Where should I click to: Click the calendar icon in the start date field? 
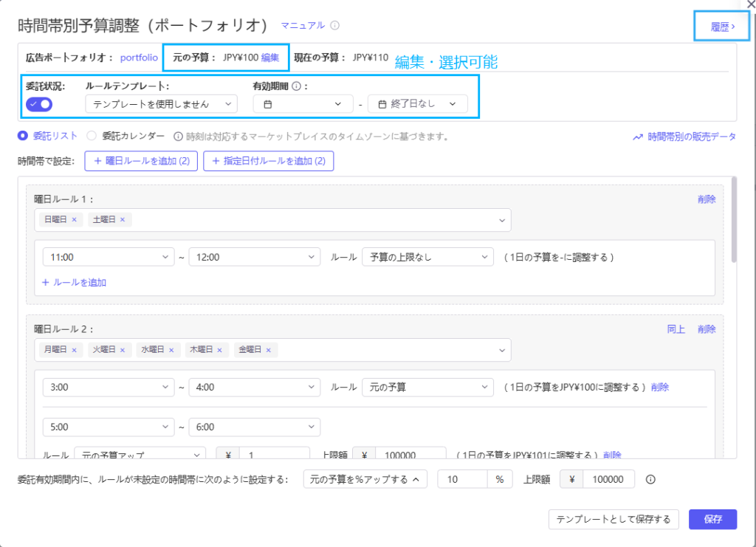pos(268,104)
